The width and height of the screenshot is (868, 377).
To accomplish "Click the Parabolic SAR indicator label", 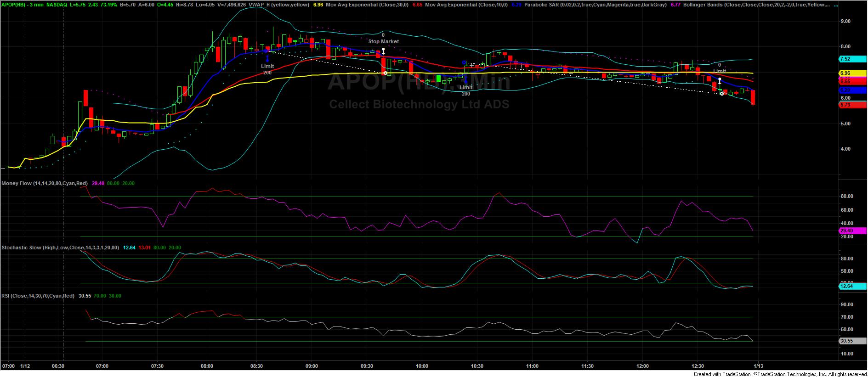I will (596, 5).
